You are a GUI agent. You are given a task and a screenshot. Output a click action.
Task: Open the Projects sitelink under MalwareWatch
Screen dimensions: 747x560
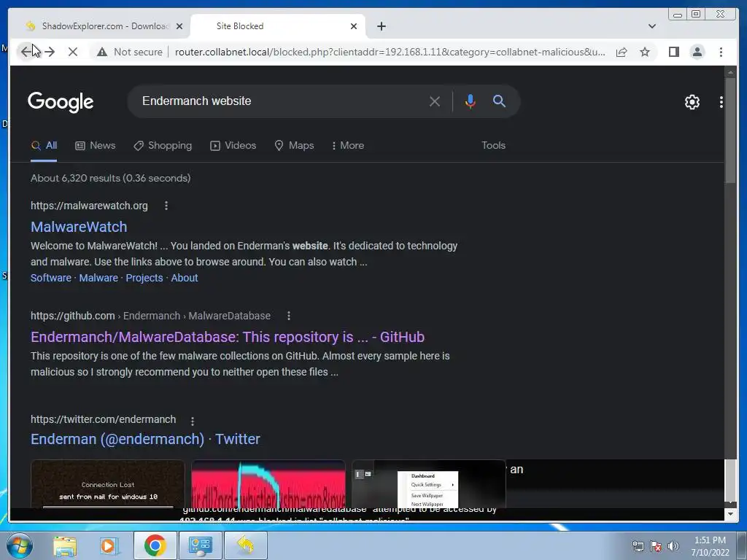144,278
